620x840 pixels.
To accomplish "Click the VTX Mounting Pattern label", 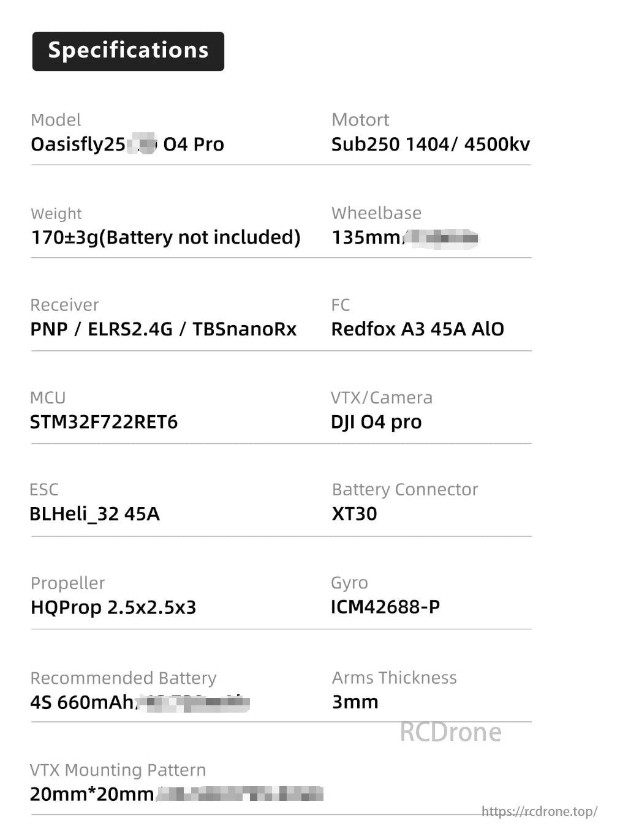I will click(118, 770).
